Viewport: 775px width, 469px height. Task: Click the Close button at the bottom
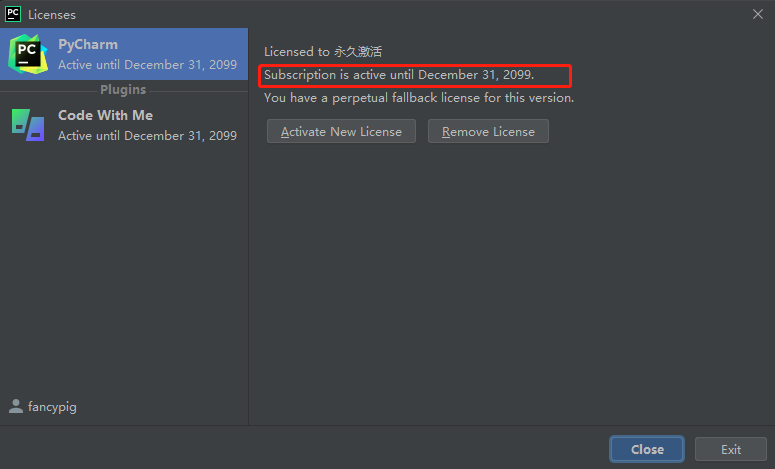pos(647,449)
